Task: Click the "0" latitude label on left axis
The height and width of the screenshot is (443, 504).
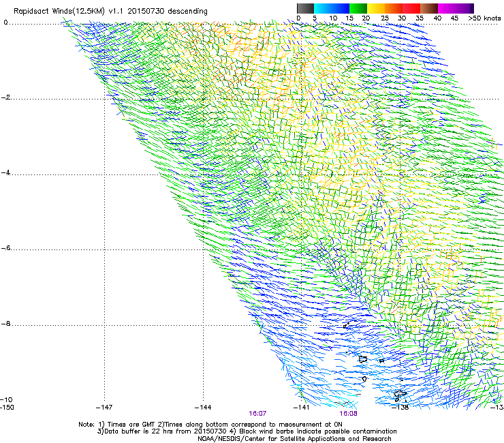Action: 5,22
